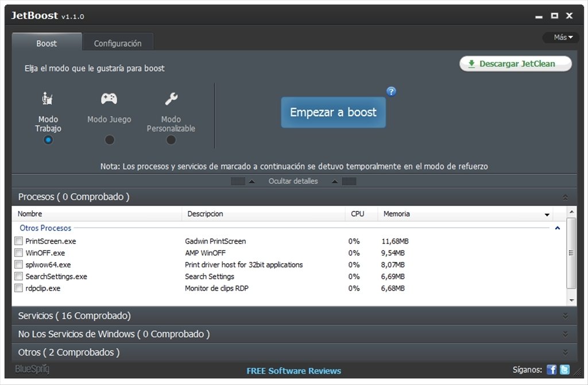The image size is (588, 385).
Task: Tick the rdpclip.exe process checkbox
Action: pos(19,288)
